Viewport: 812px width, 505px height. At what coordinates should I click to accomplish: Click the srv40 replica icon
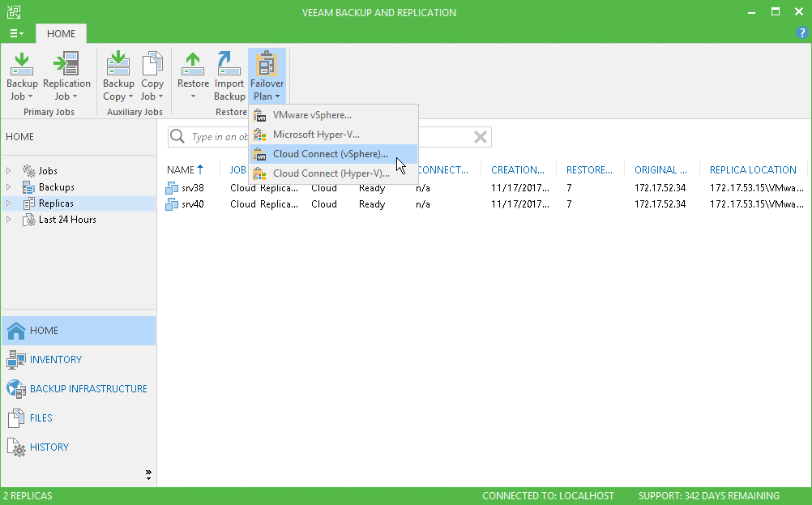pyautogui.click(x=172, y=204)
